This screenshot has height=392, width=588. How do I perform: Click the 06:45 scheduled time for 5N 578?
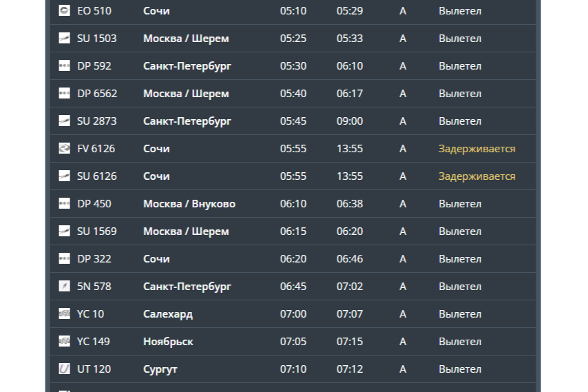pyautogui.click(x=293, y=287)
